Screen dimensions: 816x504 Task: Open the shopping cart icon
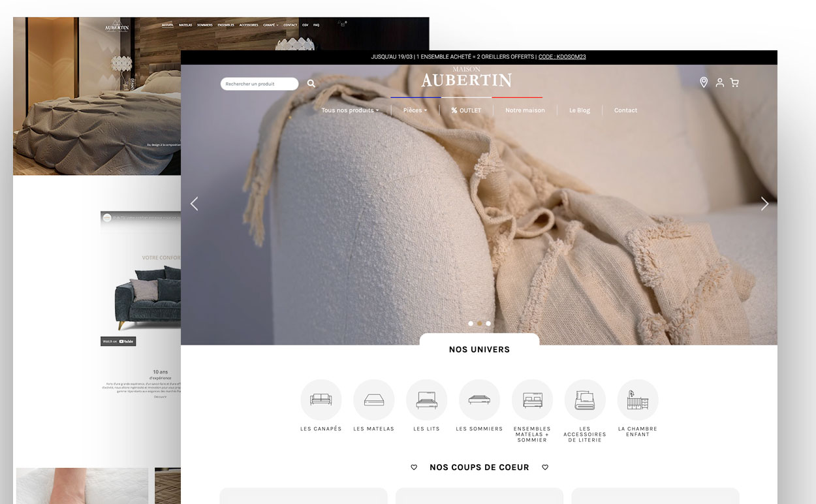pos(734,83)
